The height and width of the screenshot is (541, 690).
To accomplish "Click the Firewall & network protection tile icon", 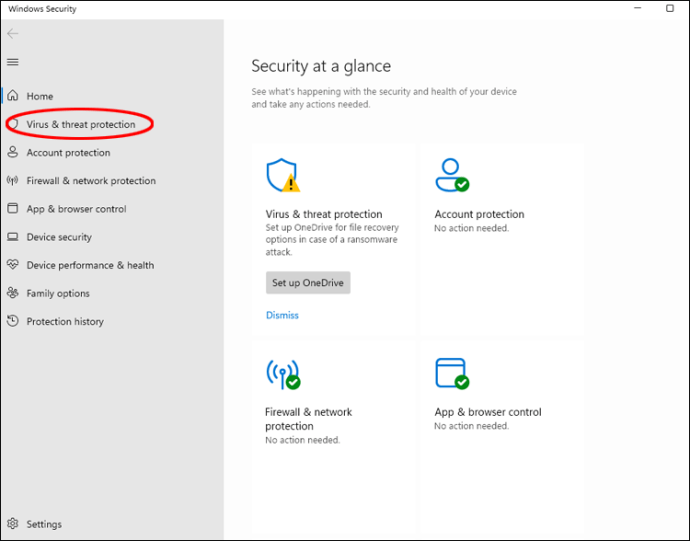I will point(283,374).
